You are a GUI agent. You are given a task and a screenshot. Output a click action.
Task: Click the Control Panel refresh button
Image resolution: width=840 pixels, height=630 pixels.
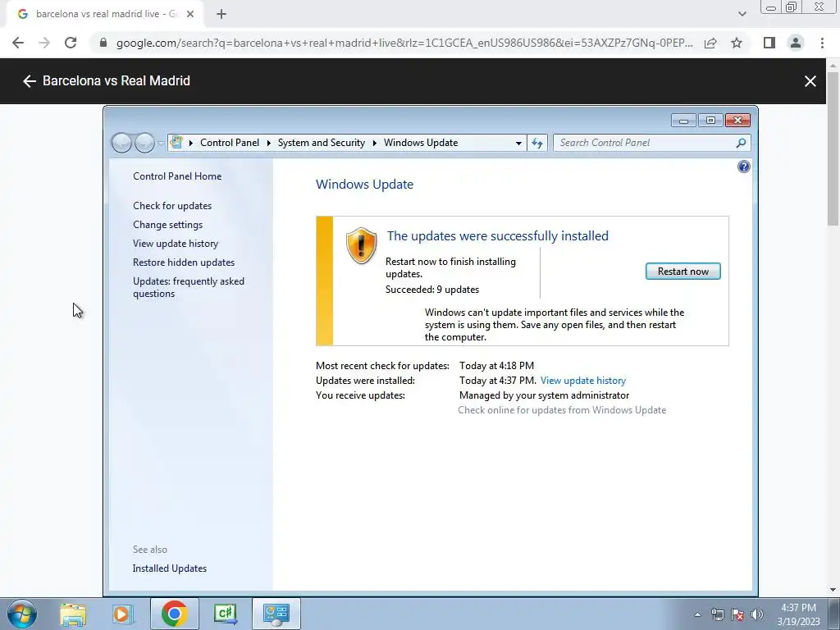[537, 143]
